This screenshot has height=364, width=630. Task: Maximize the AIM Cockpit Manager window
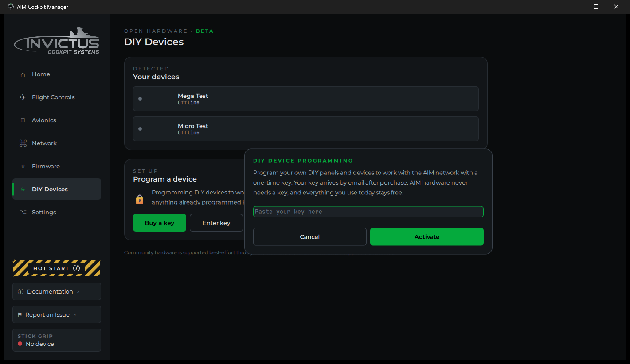pyautogui.click(x=596, y=7)
